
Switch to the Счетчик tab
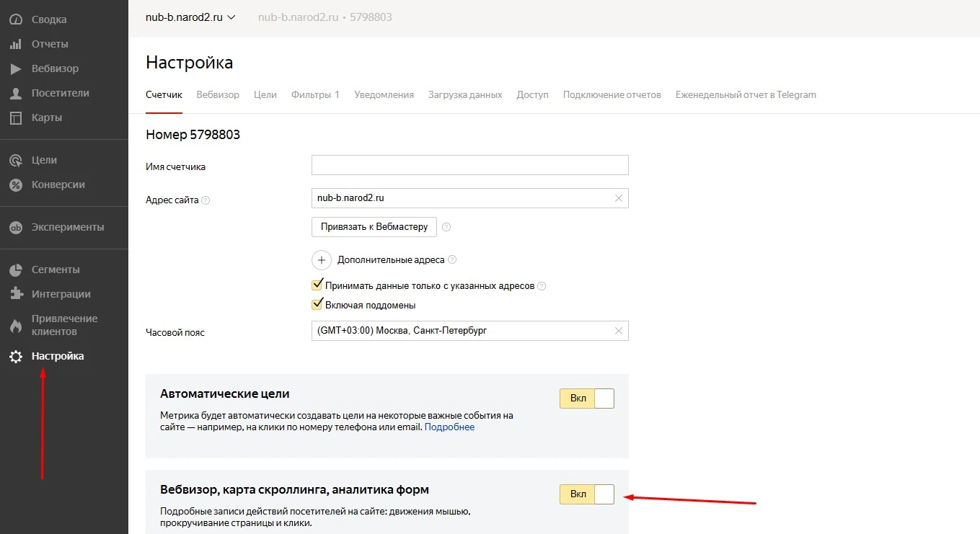pyautogui.click(x=164, y=94)
